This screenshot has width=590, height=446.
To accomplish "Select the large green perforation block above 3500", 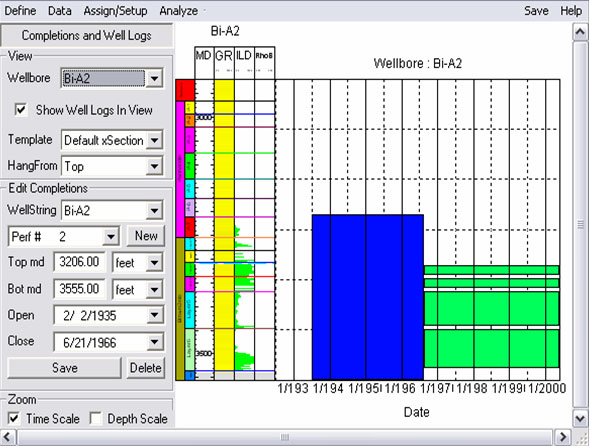I will click(x=491, y=308).
